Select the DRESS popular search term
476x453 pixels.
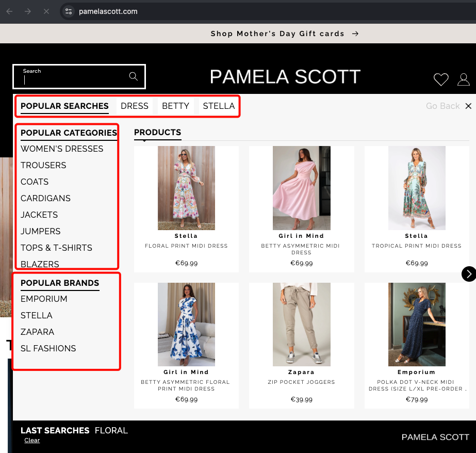[x=134, y=106]
